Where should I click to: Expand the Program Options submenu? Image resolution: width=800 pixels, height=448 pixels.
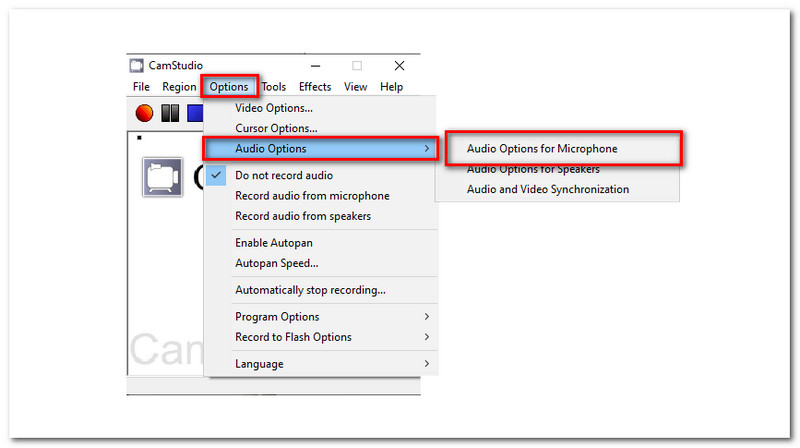tap(320, 317)
